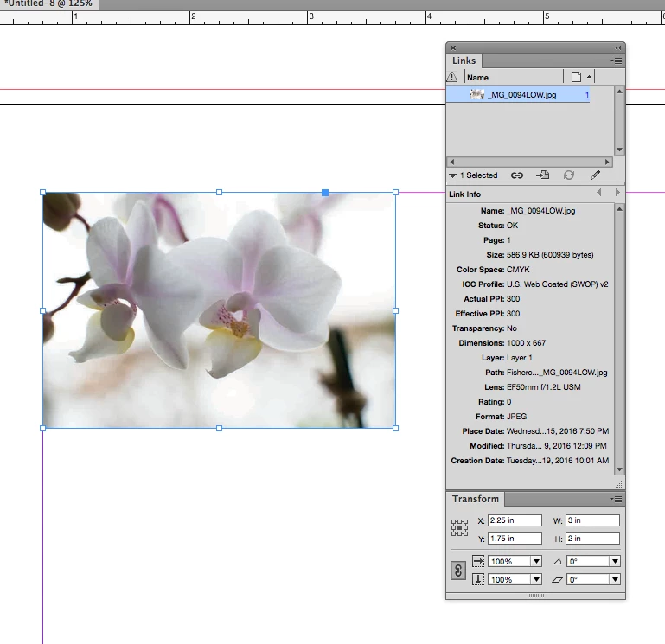Click Links list scroll down arrow
This screenshot has height=644, width=665.
pyautogui.click(x=619, y=150)
